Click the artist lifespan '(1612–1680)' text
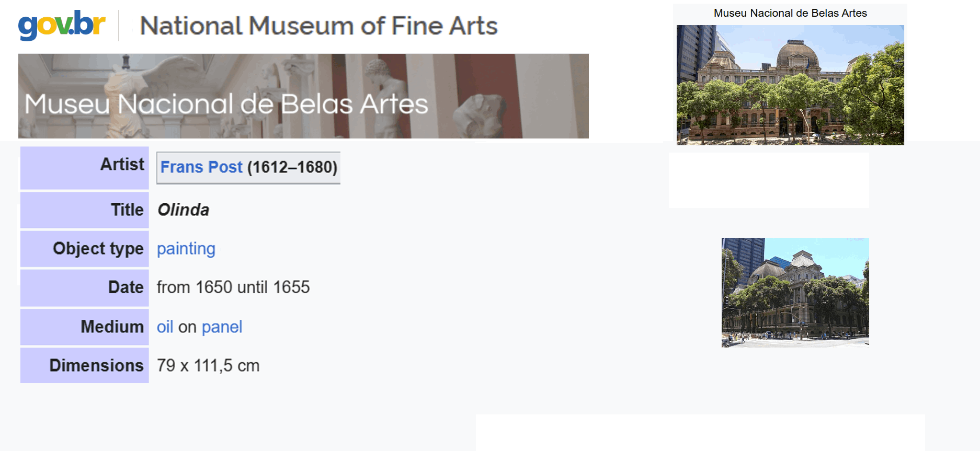The height and width of the screenshot is (451, 980). pos(292,167)
